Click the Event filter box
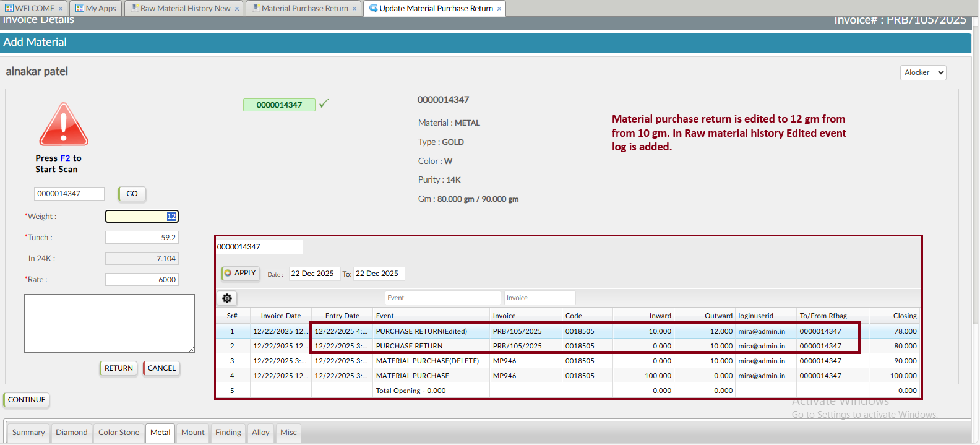This screenshot has height=445, width=980. 442,298
